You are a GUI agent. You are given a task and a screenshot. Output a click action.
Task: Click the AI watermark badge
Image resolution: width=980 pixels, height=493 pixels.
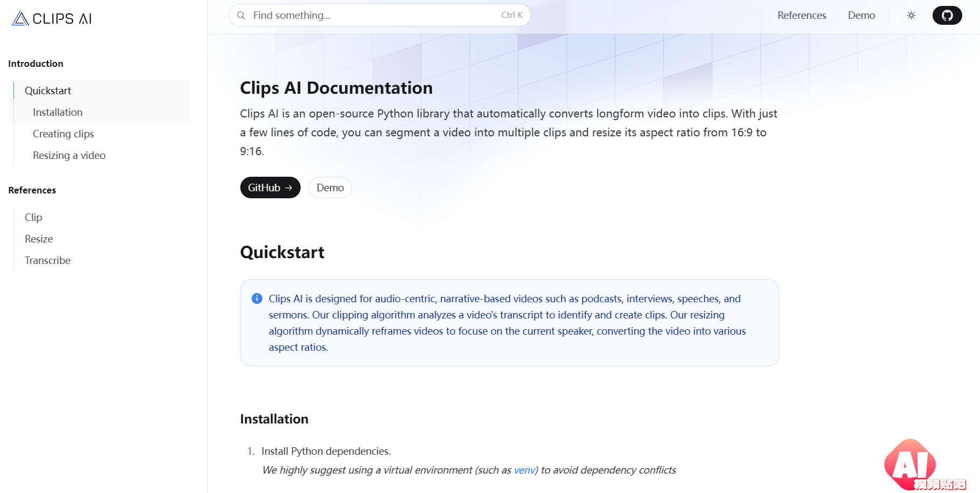(x=924, y=465)
